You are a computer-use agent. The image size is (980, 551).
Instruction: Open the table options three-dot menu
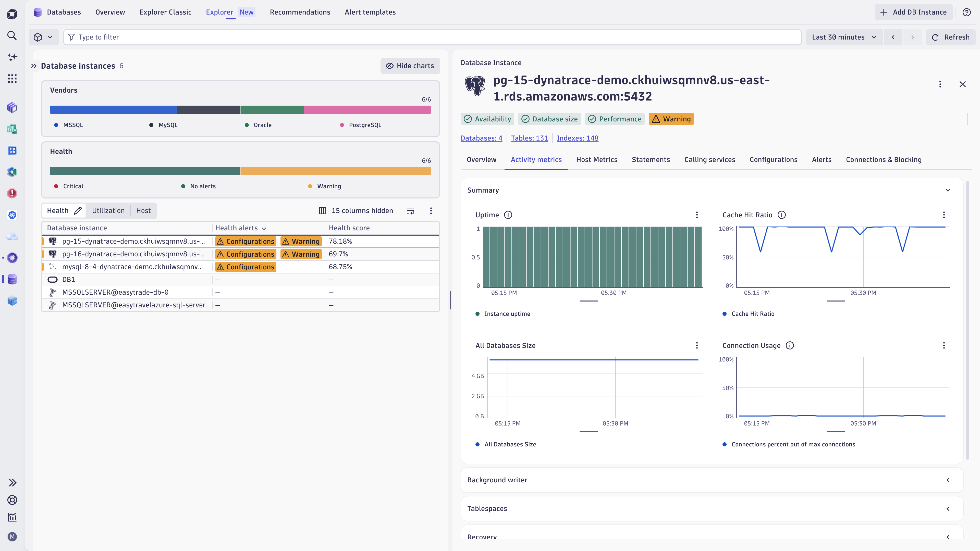[x=431, y=211]
